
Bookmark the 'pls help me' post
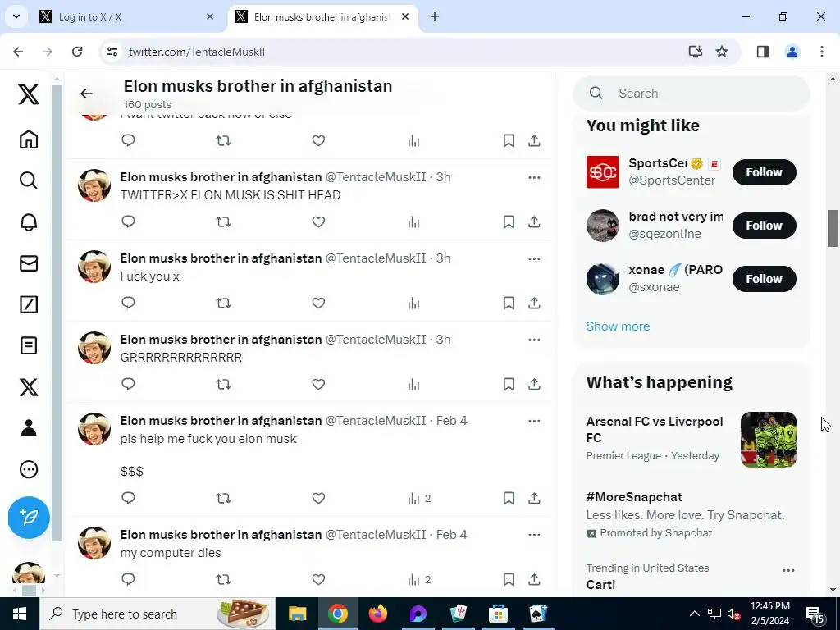pos(509,498)
